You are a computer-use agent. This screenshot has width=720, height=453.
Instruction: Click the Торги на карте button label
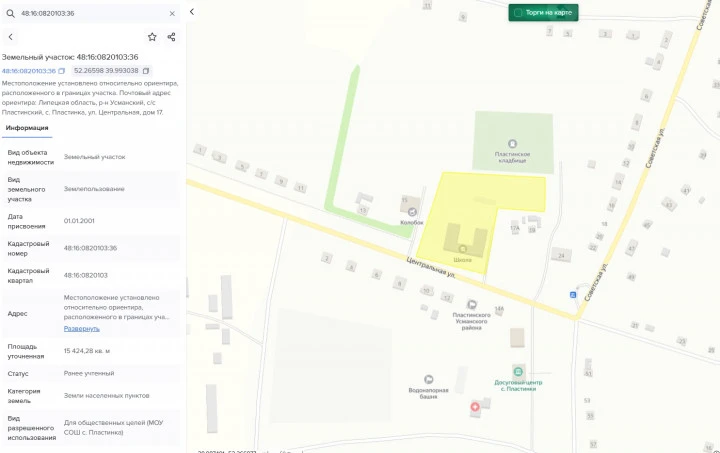pos(549,13)
